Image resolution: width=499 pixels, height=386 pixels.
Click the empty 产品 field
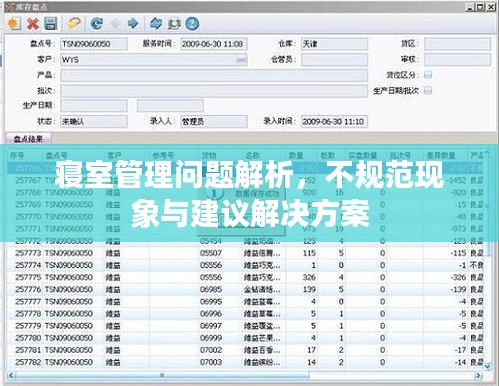click(x=214, y=75)
